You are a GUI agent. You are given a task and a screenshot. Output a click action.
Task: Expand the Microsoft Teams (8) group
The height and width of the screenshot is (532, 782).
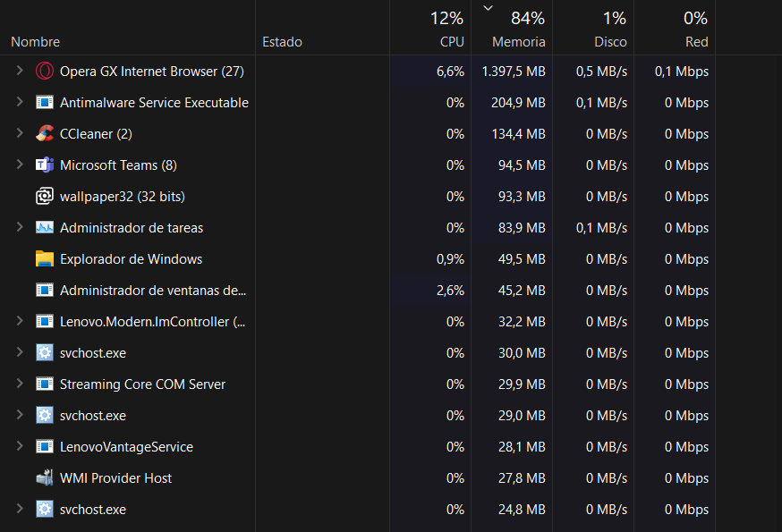(x=20, y=164)
